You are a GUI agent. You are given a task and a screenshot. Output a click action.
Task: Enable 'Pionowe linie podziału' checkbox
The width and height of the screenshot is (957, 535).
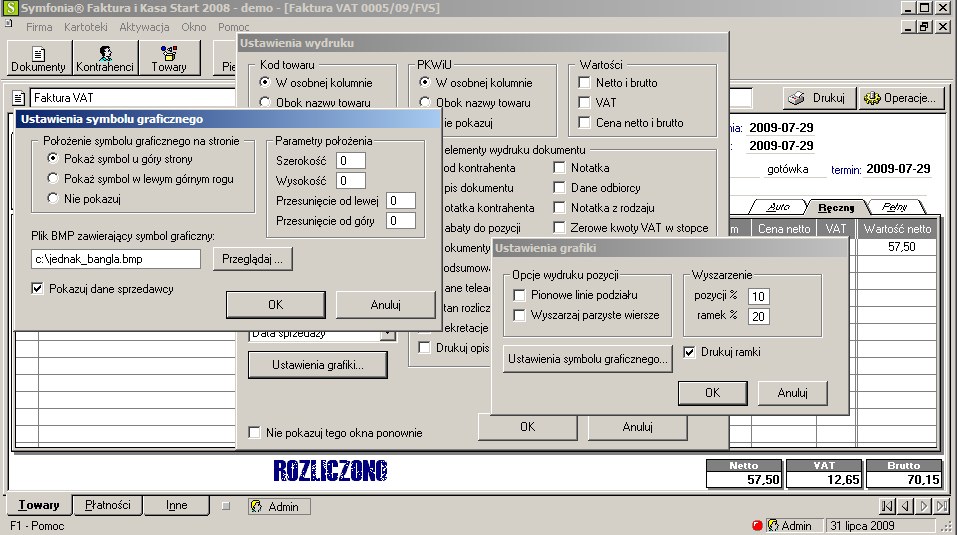(519, 295)
